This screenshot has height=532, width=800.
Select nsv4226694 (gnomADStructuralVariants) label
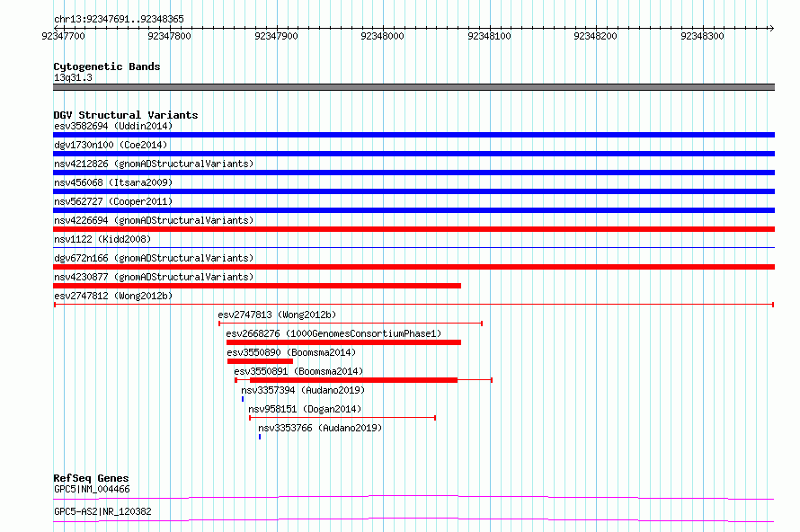click(x=154, y=220)
